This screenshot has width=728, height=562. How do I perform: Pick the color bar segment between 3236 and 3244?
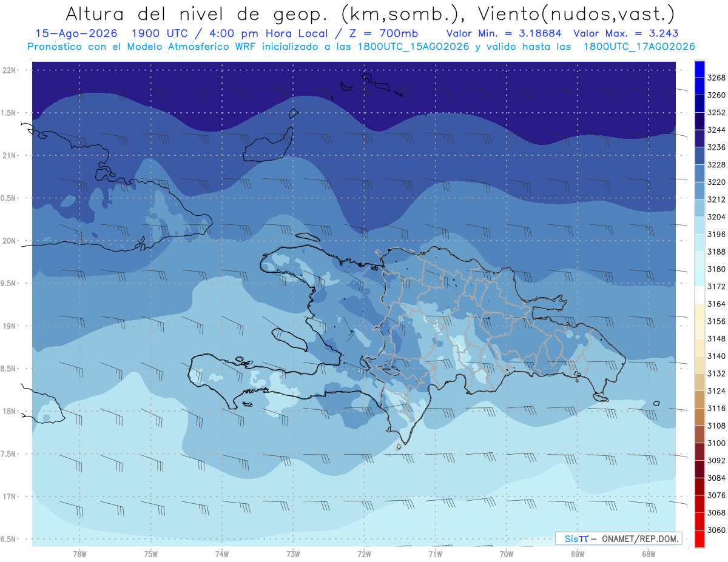click(699, 139)
